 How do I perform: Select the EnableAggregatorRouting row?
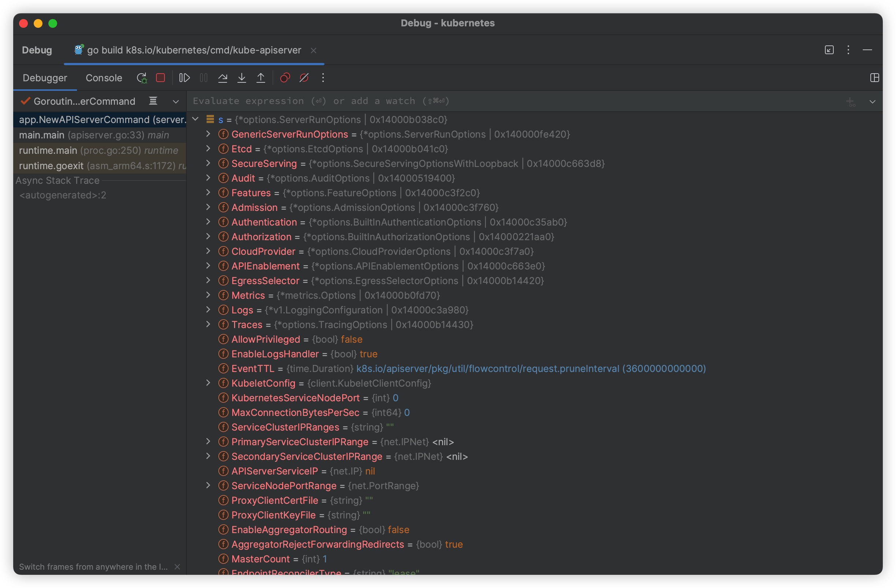534,530
